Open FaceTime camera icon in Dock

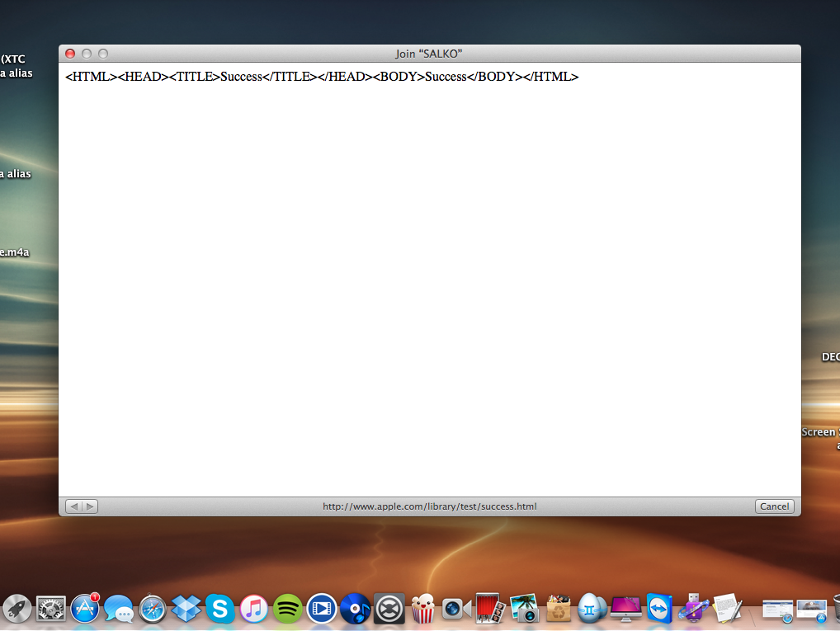[x=456, y=609]
